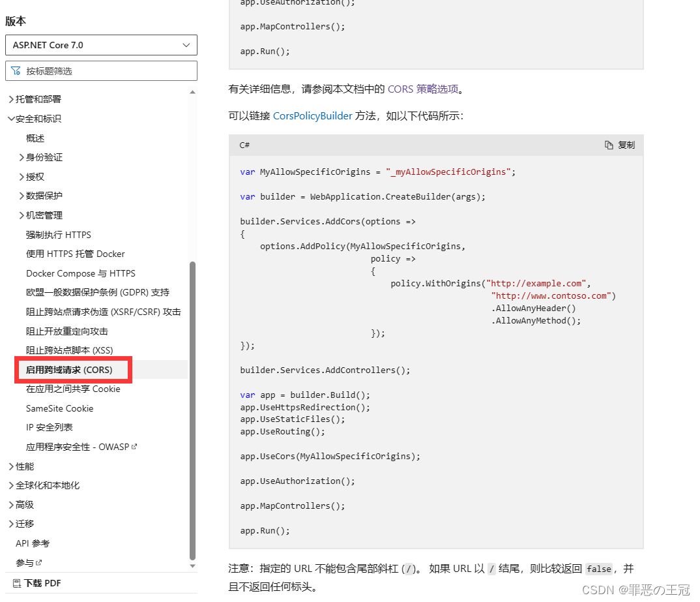
Task: Click the .AllowAnyHeader() code line
Action: click(x=534, y=309)
